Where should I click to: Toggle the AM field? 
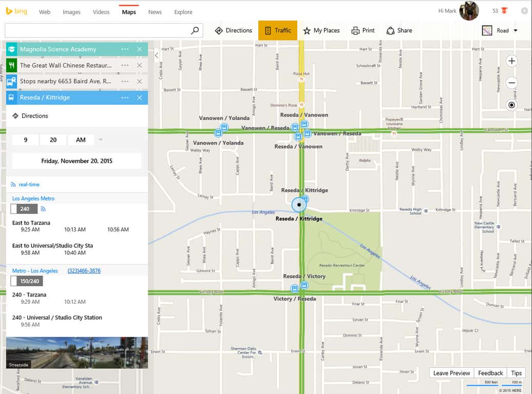tap(81, 140)
